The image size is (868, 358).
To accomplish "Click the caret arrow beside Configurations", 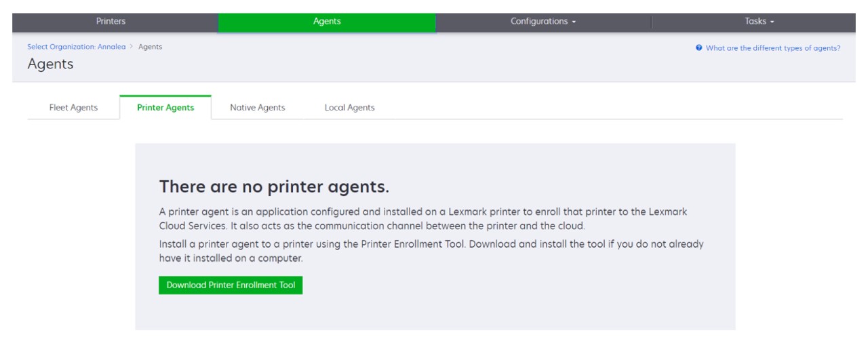I will 574,22.
